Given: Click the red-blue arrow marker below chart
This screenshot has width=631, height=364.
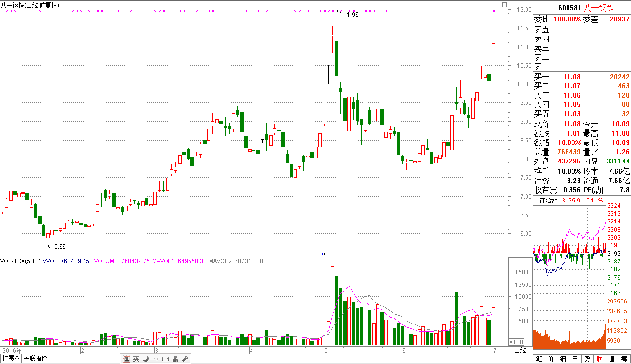Looking at the screenshot, I should click(324, 254).
